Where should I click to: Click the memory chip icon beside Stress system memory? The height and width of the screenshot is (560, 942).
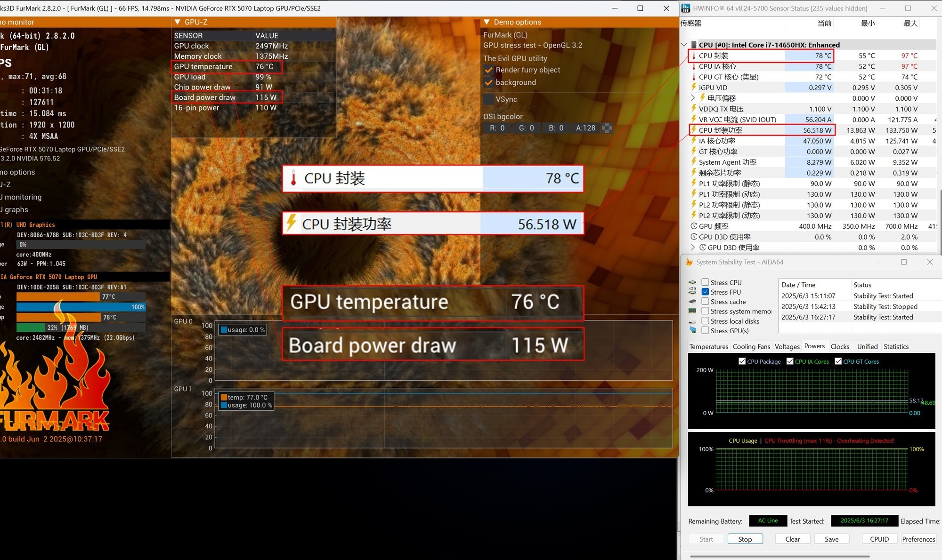click(x=692, y=311)
